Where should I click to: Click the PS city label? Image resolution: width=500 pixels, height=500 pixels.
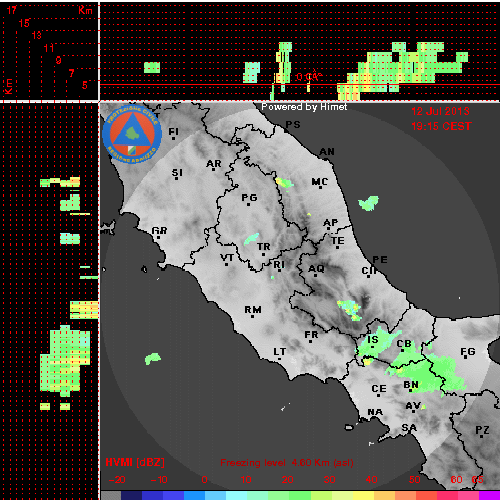coord(293,124)
